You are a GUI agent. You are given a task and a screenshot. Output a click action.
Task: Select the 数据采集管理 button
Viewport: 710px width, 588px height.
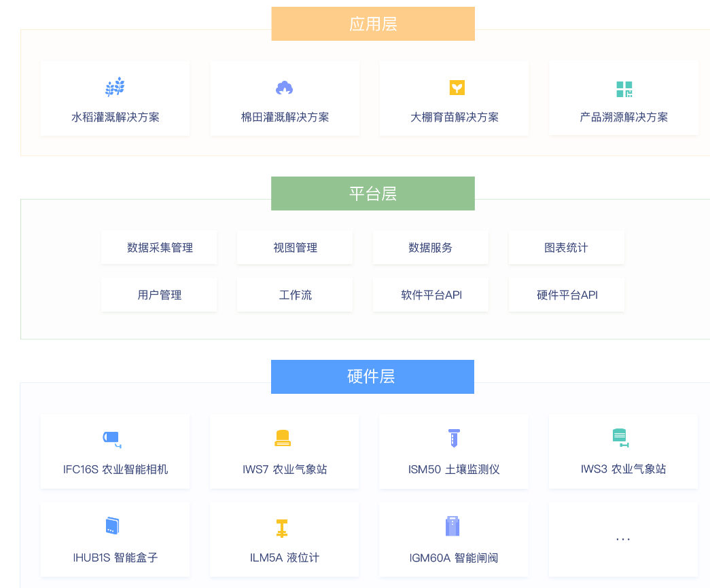click(160, 248)
